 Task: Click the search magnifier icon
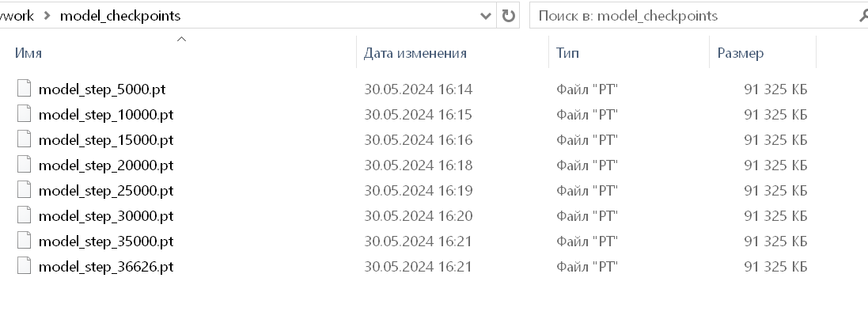click(862, 16)
